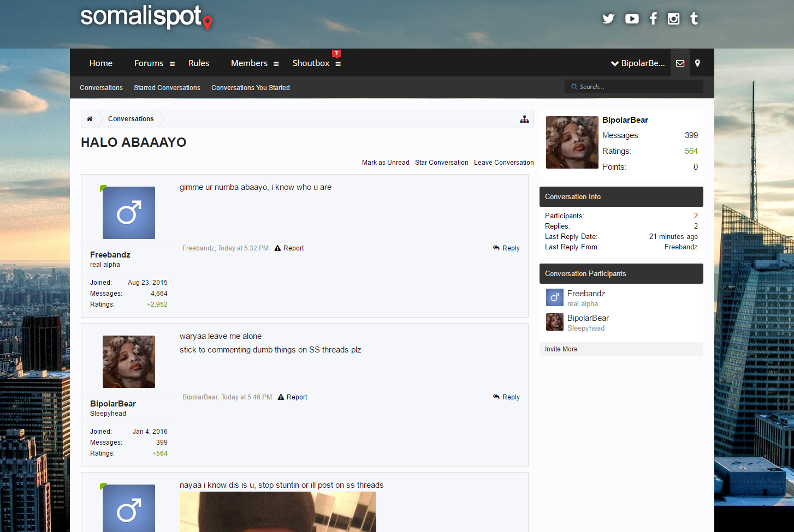This screenshot has height=532, width=794.
Task: Open the sitemap tree icon in breadcrumb
Action: click(524, 119)
